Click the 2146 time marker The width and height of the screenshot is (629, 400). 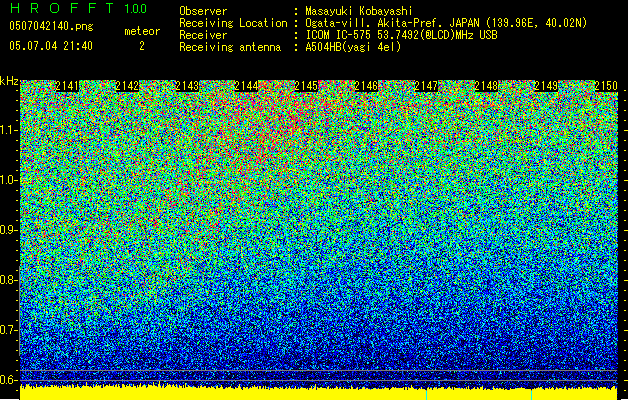click(x=366, y=86)
